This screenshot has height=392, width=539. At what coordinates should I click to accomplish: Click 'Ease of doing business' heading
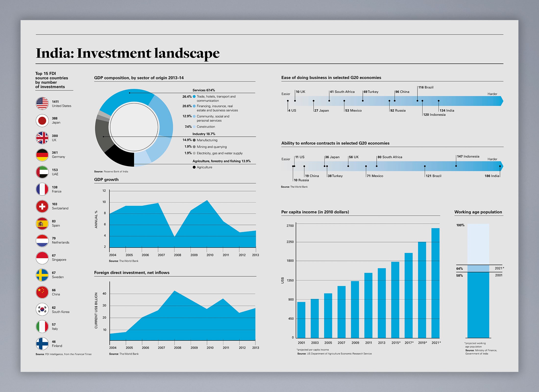[331, 78]
